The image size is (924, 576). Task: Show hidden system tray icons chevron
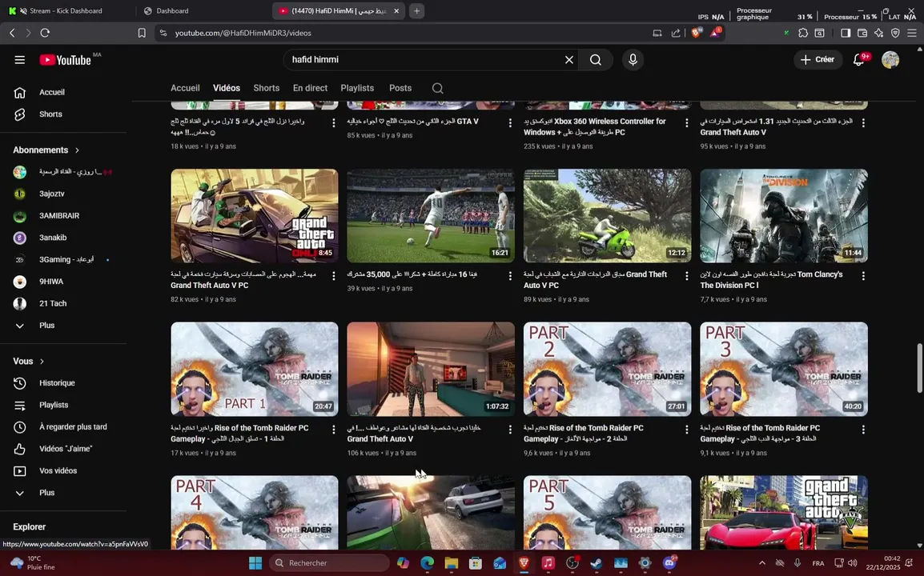click(761, 563)
